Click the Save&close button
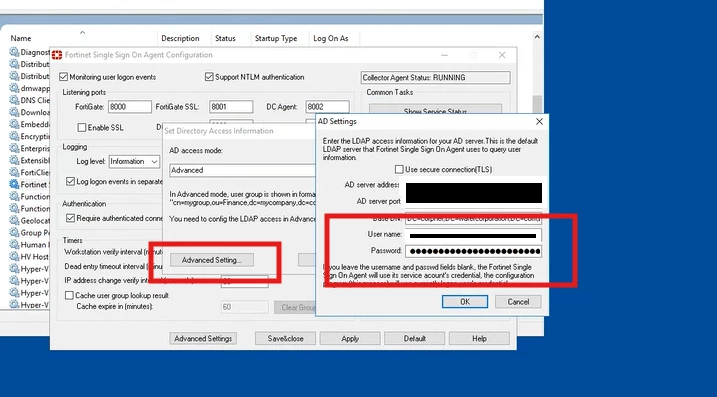The height and width of the screenshot is (397, 717). [285, 338]
